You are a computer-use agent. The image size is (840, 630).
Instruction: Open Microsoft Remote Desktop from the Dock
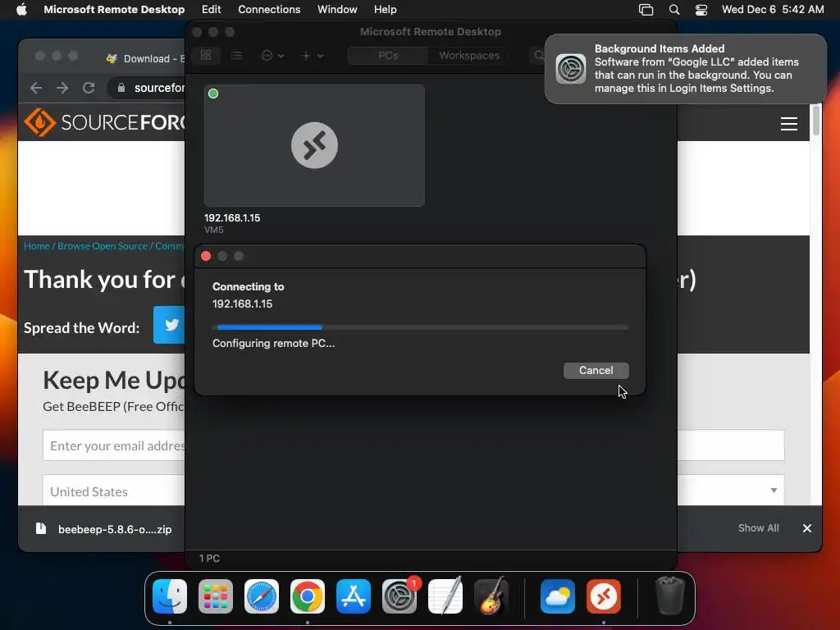click(x=604, y=596)
